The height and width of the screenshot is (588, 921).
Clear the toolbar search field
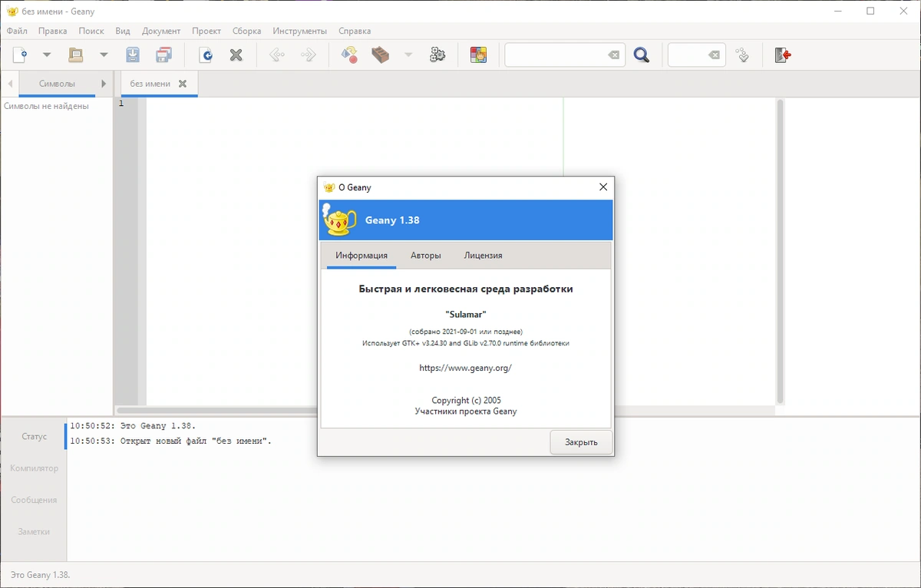(614, 55)
